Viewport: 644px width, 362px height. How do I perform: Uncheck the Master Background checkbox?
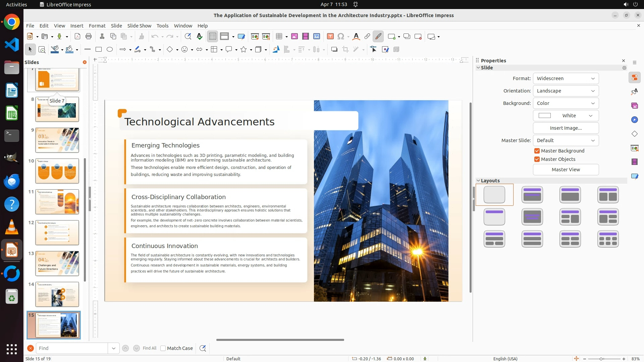click(x=537, y=151)
